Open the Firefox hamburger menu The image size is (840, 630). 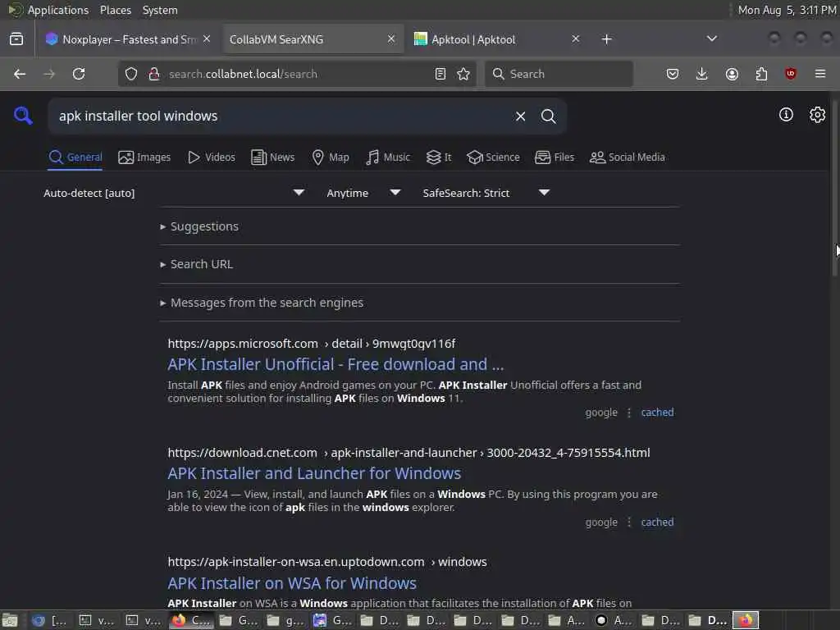[820, 74]
